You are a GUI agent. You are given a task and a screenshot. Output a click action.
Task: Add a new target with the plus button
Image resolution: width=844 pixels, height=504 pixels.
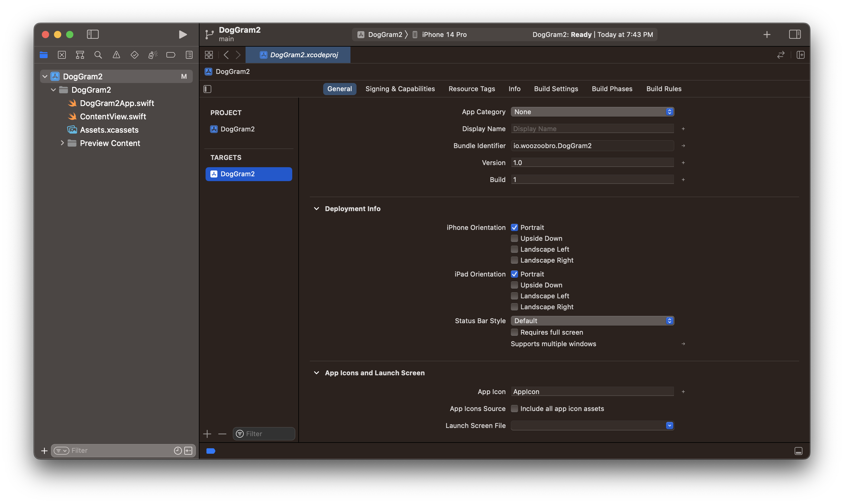coord(207,434)
